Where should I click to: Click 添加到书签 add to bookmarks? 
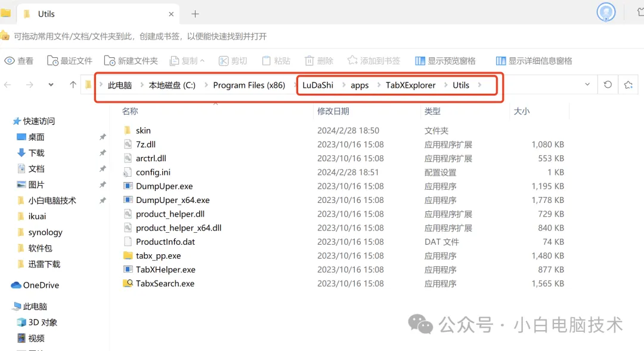(x=373, y=61)
